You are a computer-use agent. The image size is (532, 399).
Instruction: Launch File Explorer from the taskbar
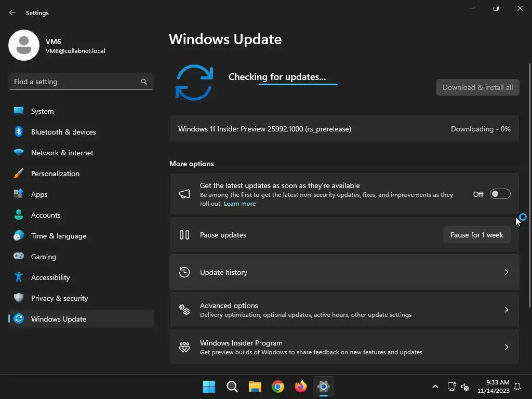coord(255,387)
